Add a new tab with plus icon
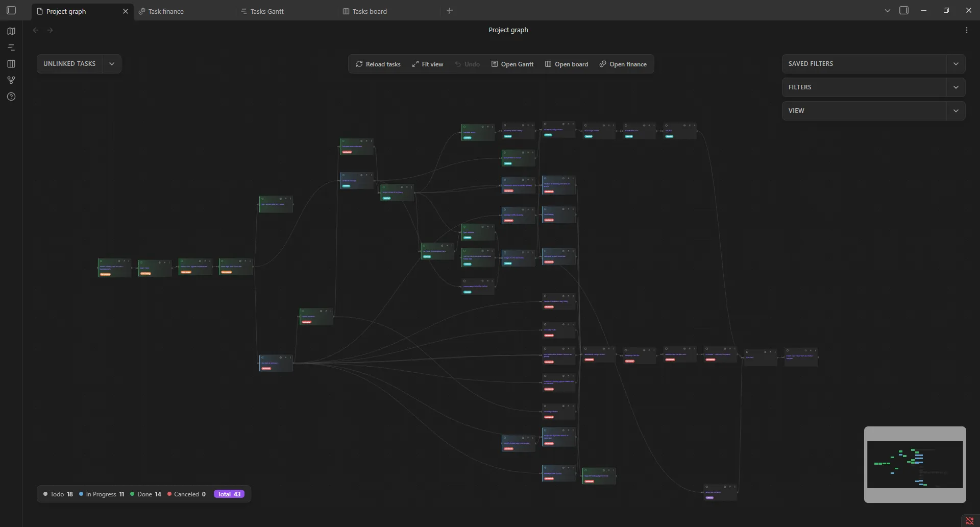Image resolution: width=980 pixels, height=527 pixels. [x=450, y=11]
